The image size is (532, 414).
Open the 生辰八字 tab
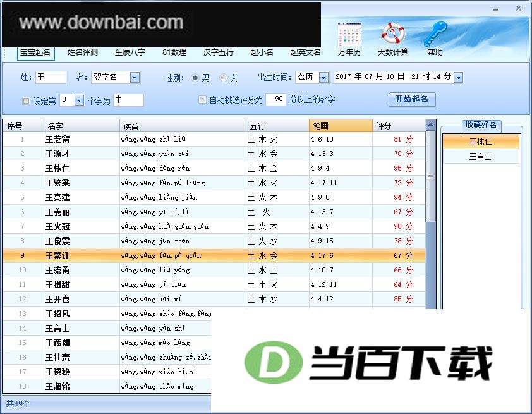pyautogui.click(x=130, y=52)
